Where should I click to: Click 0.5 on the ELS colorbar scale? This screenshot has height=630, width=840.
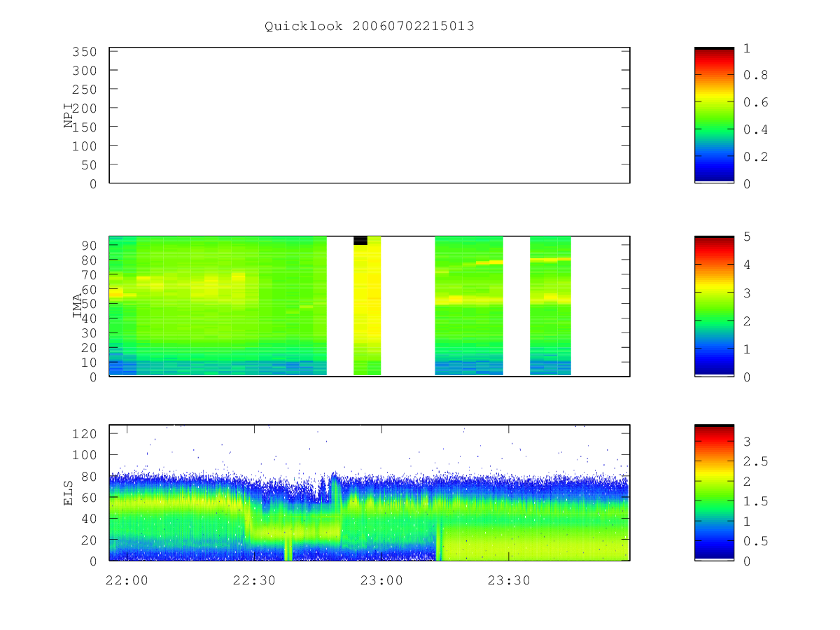click(x=755, y=541)
